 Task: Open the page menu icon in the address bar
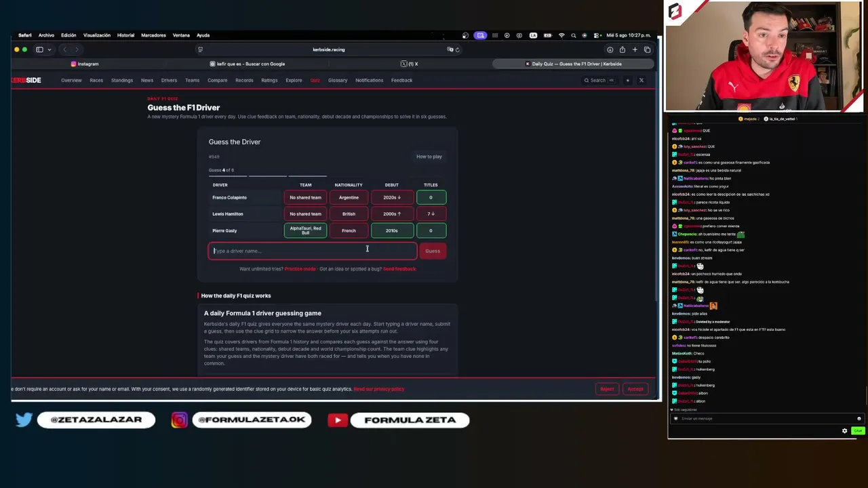200,49
